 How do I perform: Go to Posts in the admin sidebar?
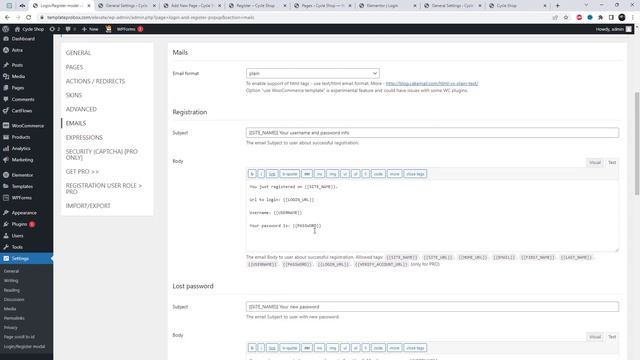coord(17,65)
